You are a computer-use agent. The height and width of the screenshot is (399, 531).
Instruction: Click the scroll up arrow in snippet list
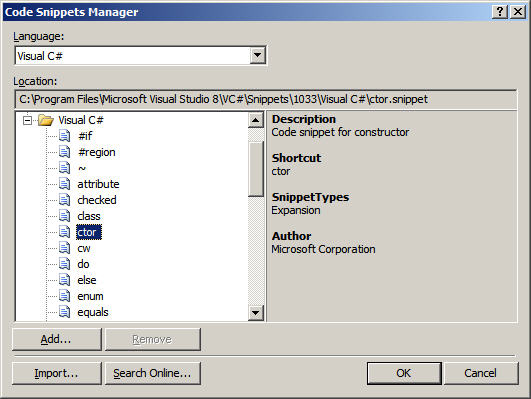point(256,120)
